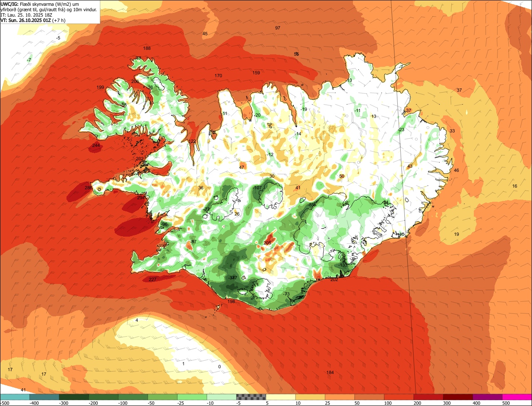Click the map value '170' north of Iceland
This screenshot has height=406, width=532.
(x=218, y=76)
